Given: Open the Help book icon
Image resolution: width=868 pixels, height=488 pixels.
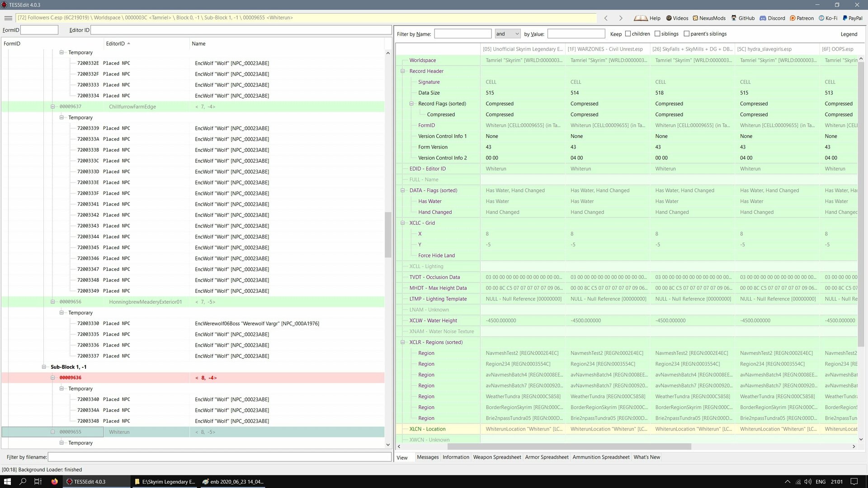Looking at the screenshot, I should 640,18.
